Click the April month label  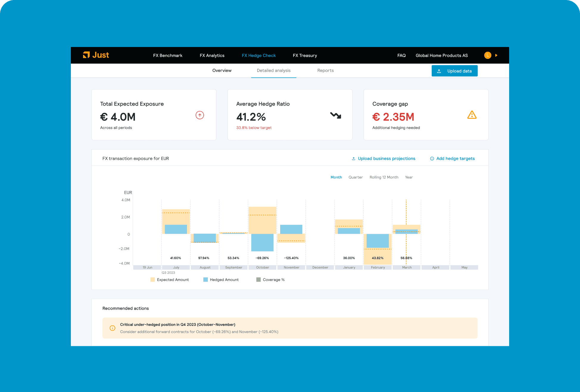[x=436, y=267]
